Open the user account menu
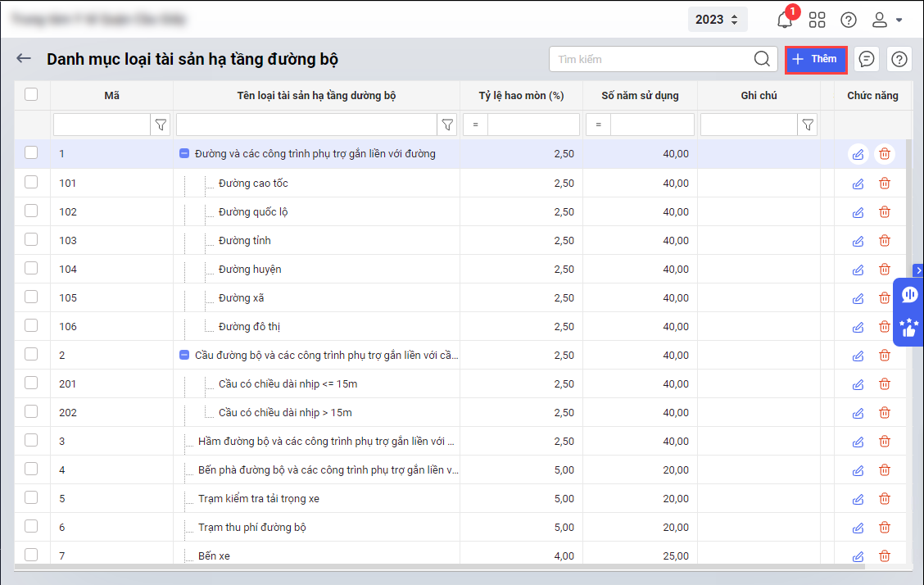Screen dimensions: 924x585 [x=886, y=20]
